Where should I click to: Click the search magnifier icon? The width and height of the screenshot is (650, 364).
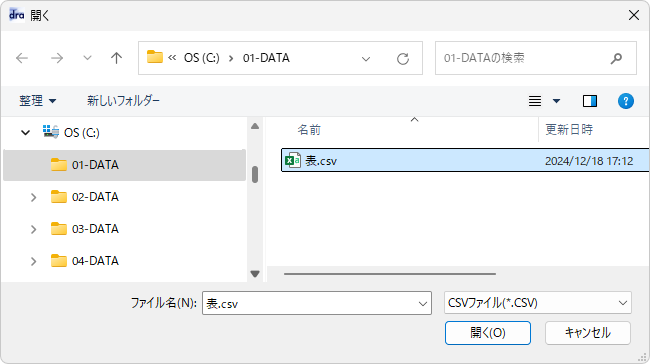pyautogui.click(x=616, y=58)
